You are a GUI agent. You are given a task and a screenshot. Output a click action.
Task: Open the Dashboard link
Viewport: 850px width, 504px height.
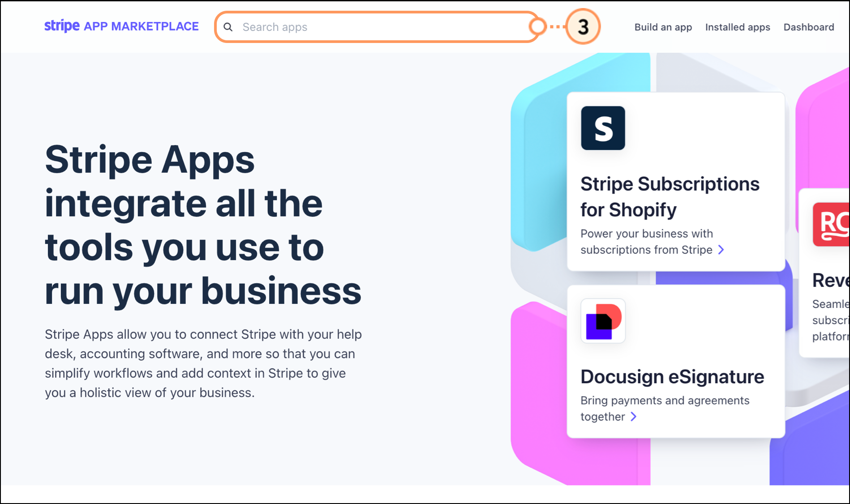(808, 27)
